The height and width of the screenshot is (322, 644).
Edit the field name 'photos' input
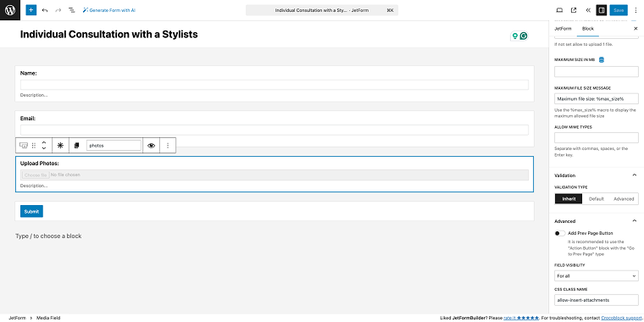[x=114, y=146]
